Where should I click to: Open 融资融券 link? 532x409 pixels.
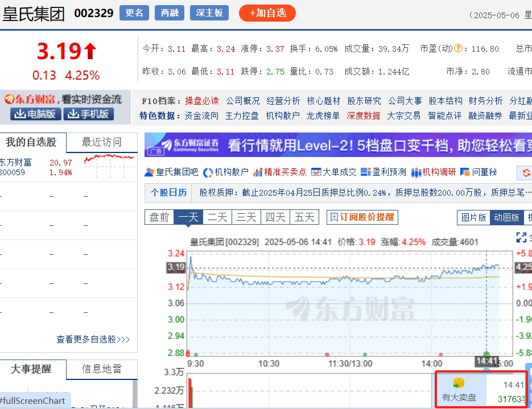click(485, 116)
